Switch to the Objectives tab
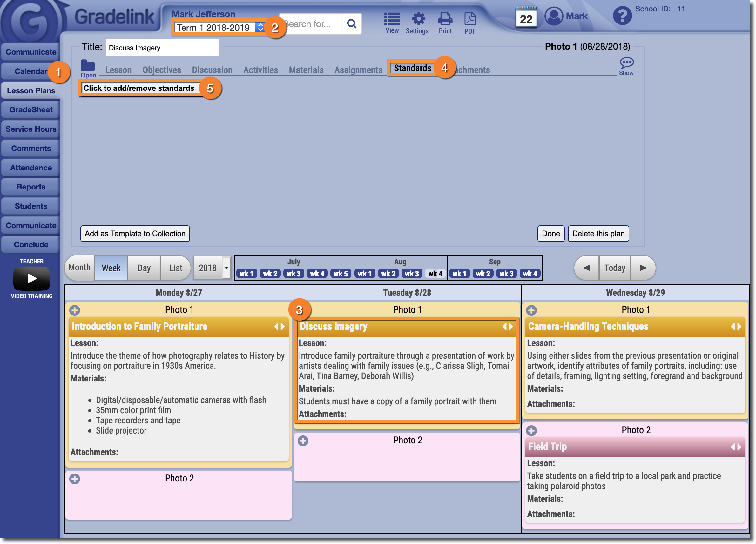 click(x=162, y=70)
